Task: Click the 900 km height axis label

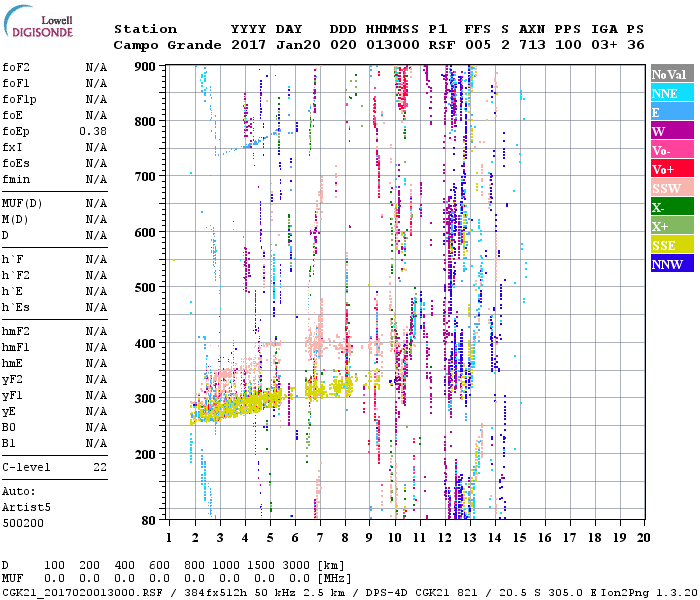Action: click(x=148, y=66)
